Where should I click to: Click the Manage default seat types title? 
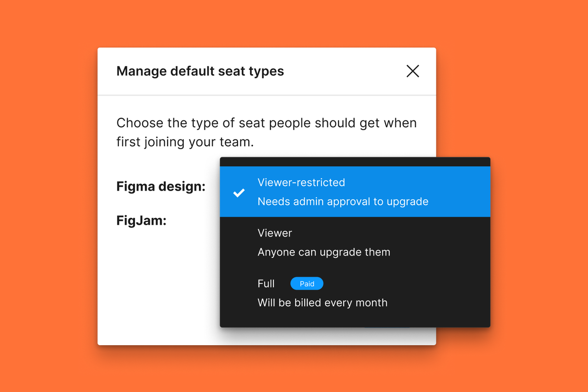coord(200,71)
